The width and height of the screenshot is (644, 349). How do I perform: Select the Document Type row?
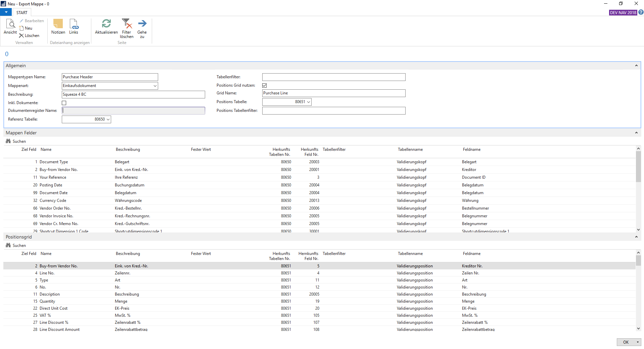click(x=319, y=162)
